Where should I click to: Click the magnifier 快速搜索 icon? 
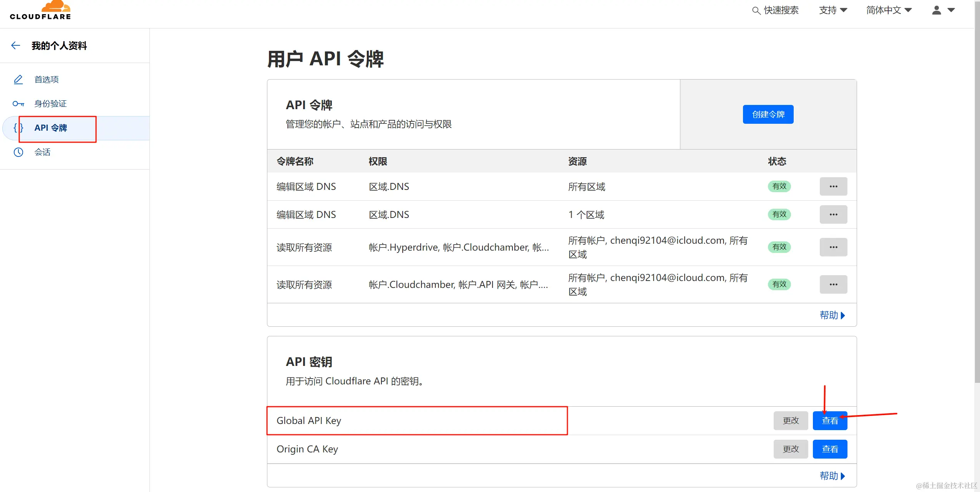pyautogui.click(x=756, y=10)
